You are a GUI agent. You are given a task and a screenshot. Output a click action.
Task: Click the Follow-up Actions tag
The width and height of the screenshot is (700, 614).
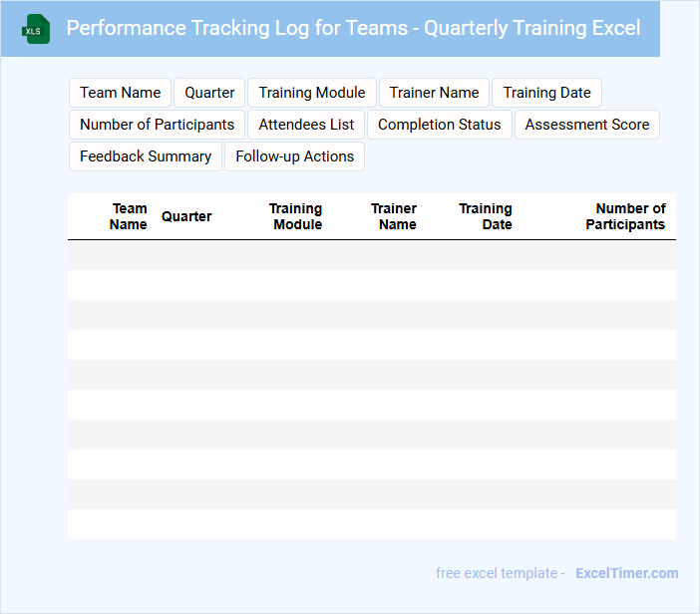(294, 156)
